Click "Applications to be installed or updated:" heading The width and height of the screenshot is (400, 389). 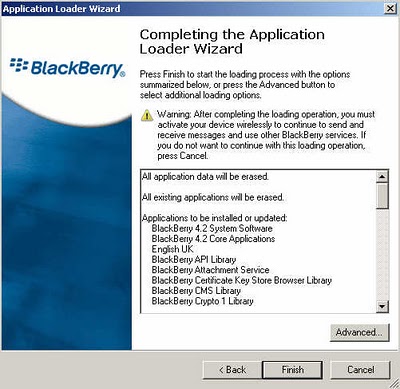214,218
